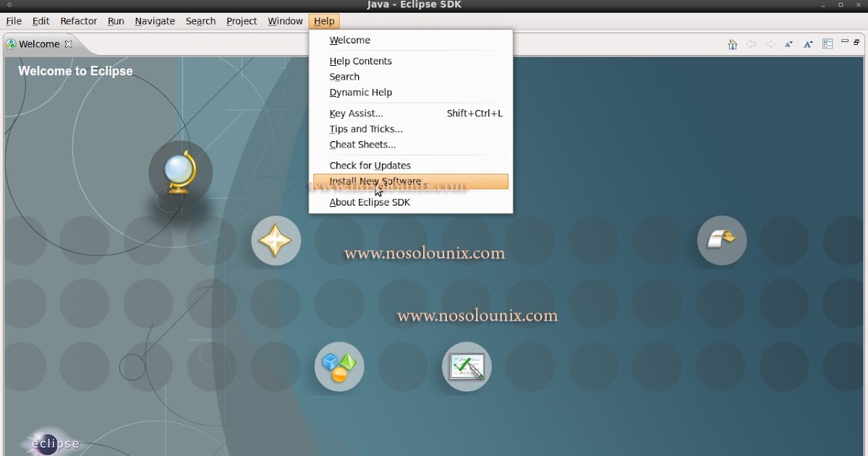Select the globe Overview icon on Welcome page
This screenshot has width=868, height=456.
pyautogui.click(x=180, y=172)
